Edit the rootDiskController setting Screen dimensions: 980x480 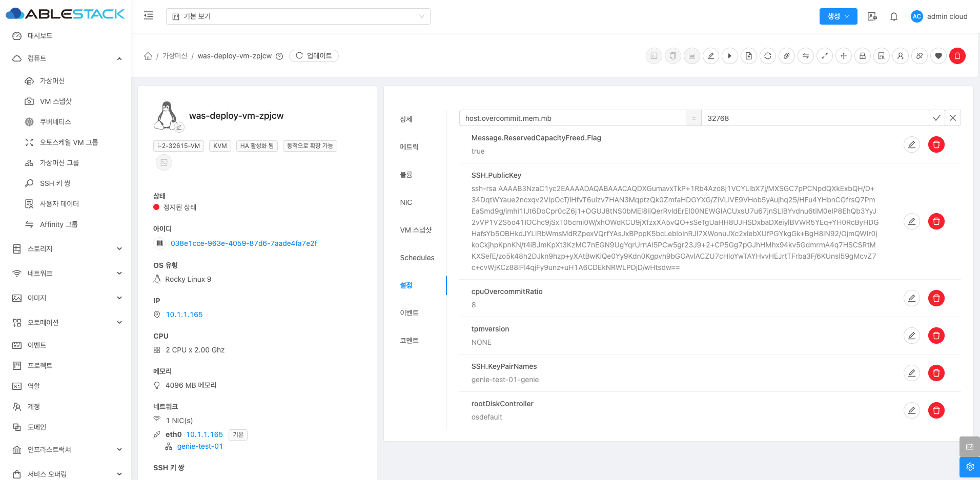click(x=911, y=410)
